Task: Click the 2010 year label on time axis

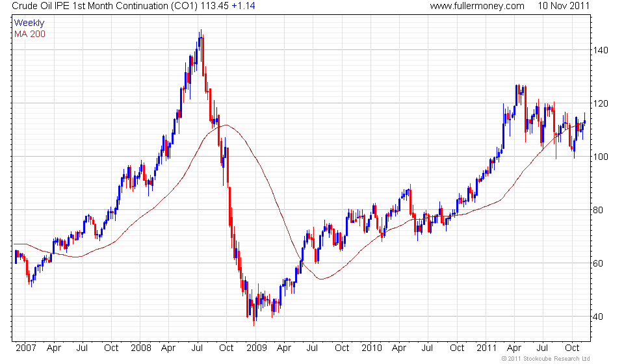Action: [x=372, y=348]
